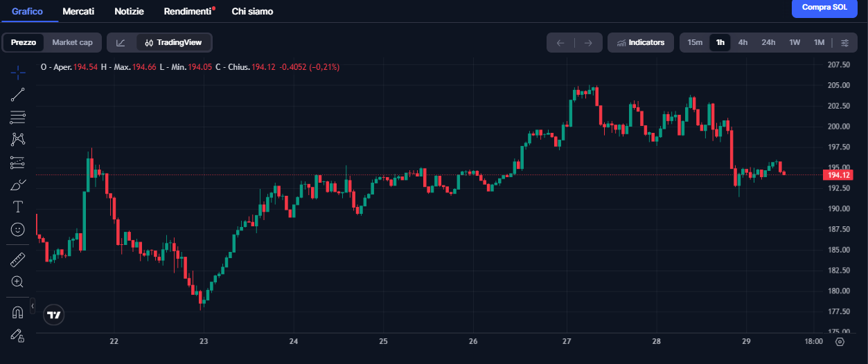Activate the zoom in tool
The height and width of the screenshot is (364, 868).
pos(18,282)
